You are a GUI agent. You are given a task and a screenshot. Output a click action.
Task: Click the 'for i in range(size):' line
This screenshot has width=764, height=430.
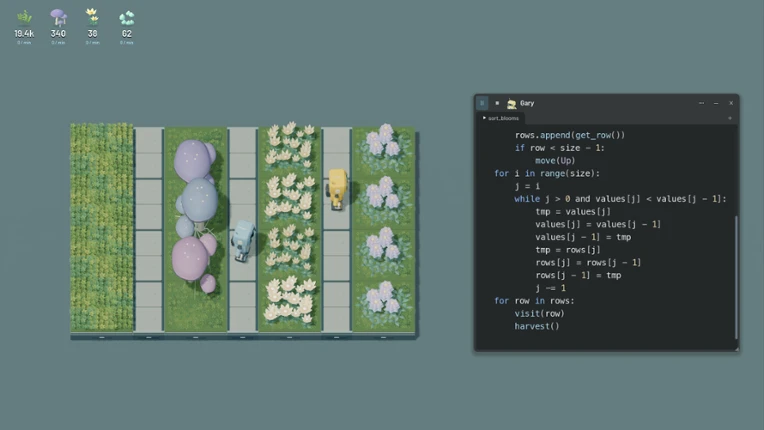[x=547, y=173]
